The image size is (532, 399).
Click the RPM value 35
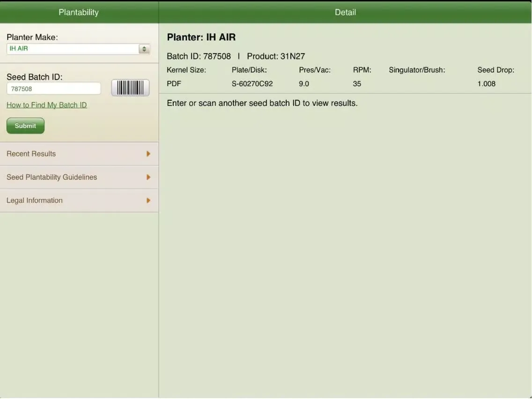(x=357, y=84)
